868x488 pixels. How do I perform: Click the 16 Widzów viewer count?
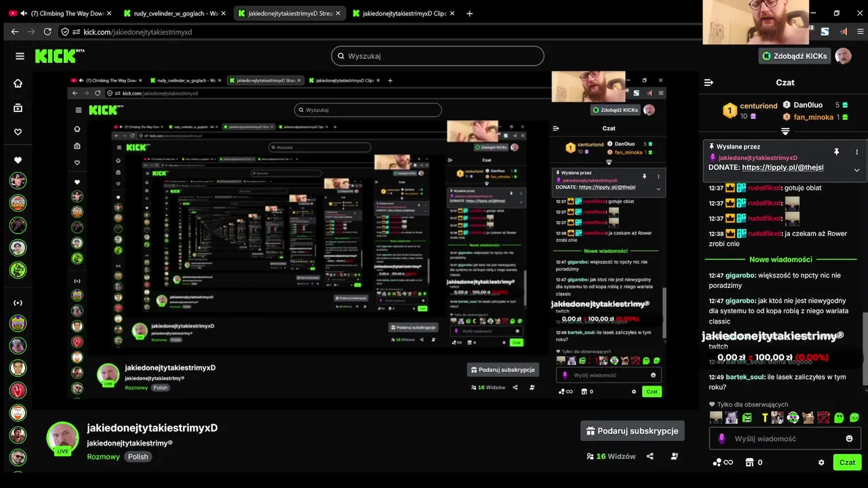pos(611,457)
